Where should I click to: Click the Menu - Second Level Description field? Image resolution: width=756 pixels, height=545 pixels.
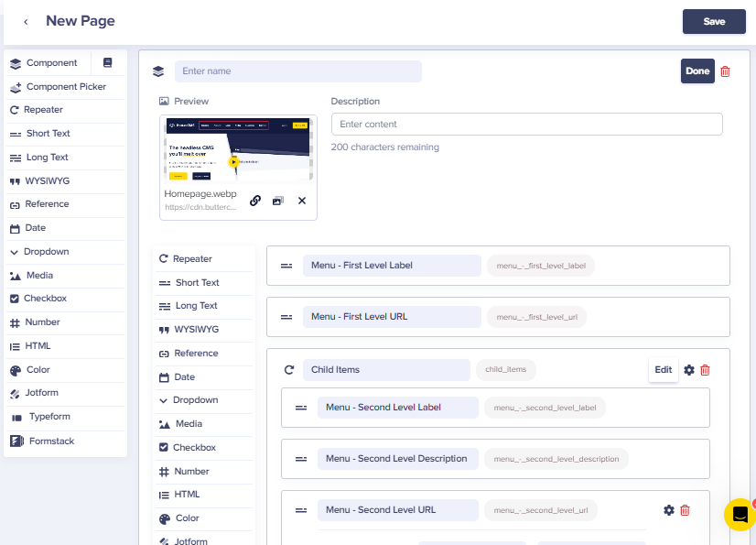[x=397, y=459]
